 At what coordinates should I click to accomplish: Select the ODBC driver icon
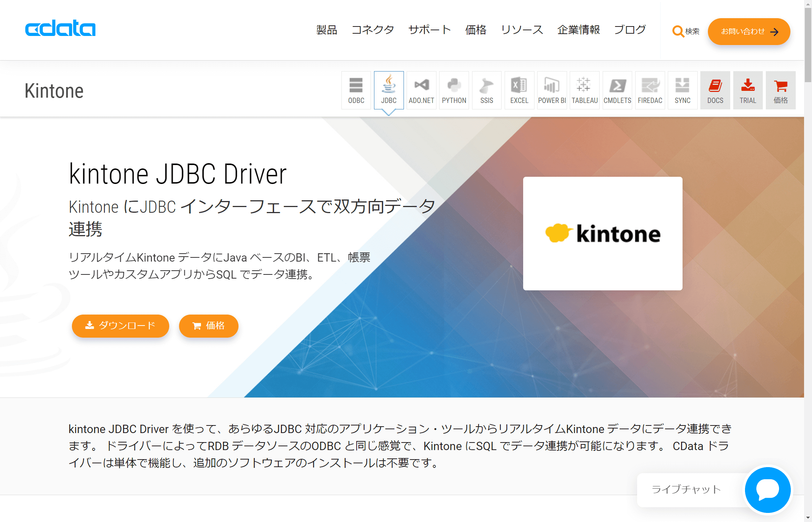(356, 90)
